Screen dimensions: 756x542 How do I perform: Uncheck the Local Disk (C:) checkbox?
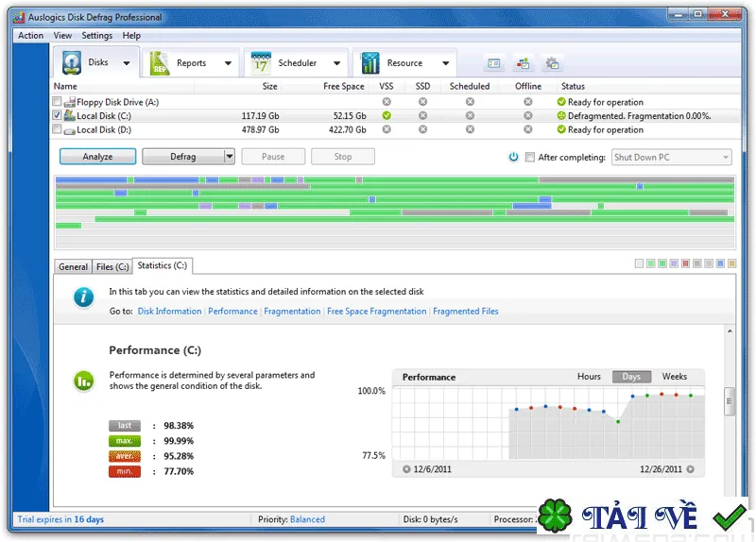[57, 115]
